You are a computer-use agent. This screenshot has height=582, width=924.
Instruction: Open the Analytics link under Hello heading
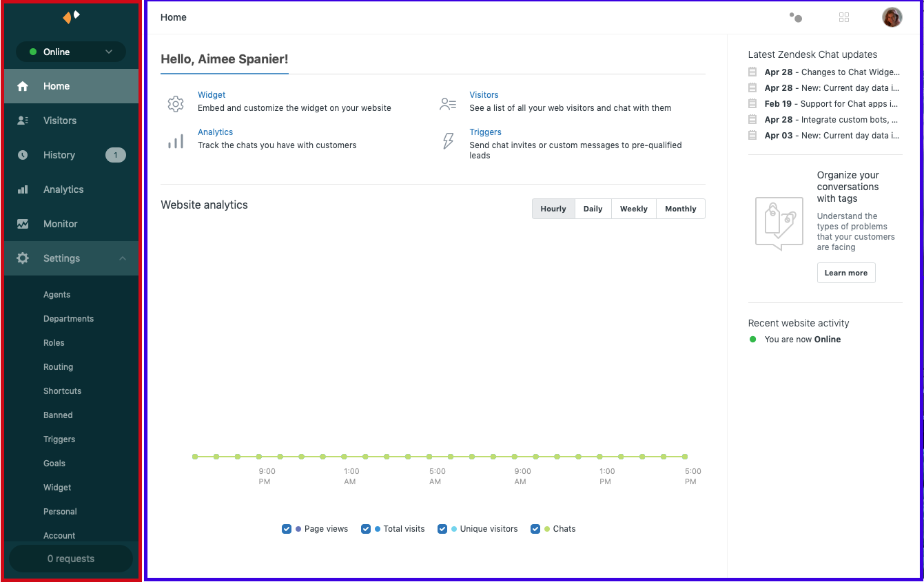tap(215, 132)
